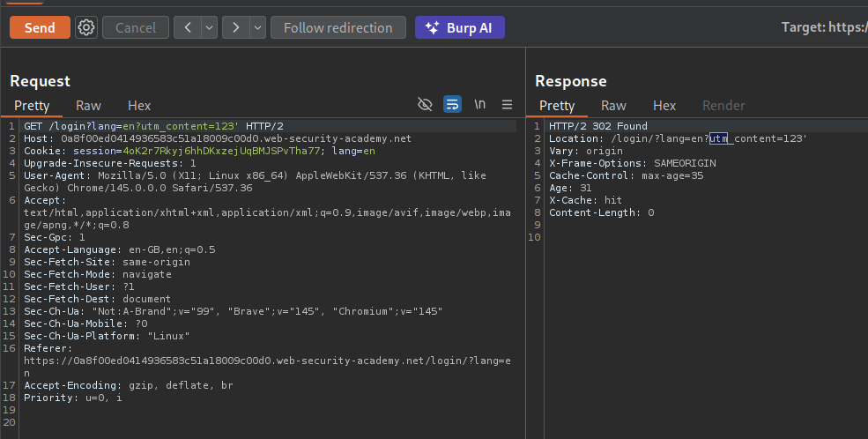This screenshot has width=868, height=439.
Task: Place cursor in the GET /login request line
Action: click(132, 126)
